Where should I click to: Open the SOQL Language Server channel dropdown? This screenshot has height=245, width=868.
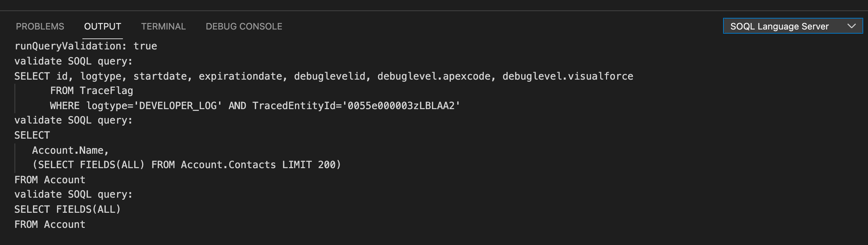tap(793, 26)
